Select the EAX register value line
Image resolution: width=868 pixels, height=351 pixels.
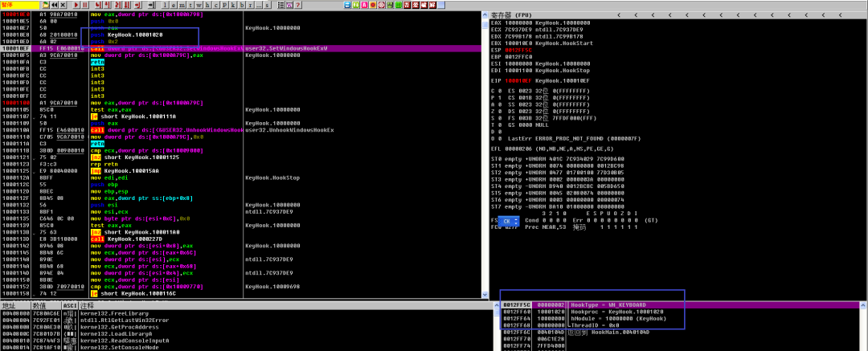[x=540, y=23]
